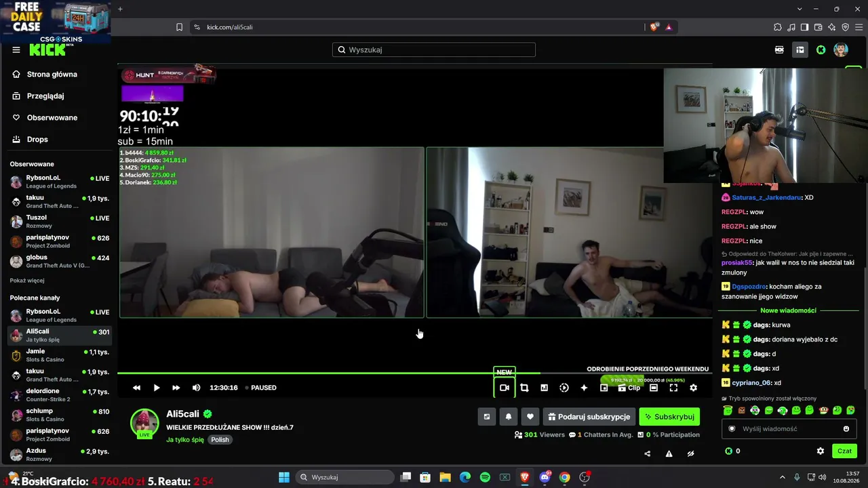
Task: Open Azdus channel in recommended list
Action: pos(59,454)
